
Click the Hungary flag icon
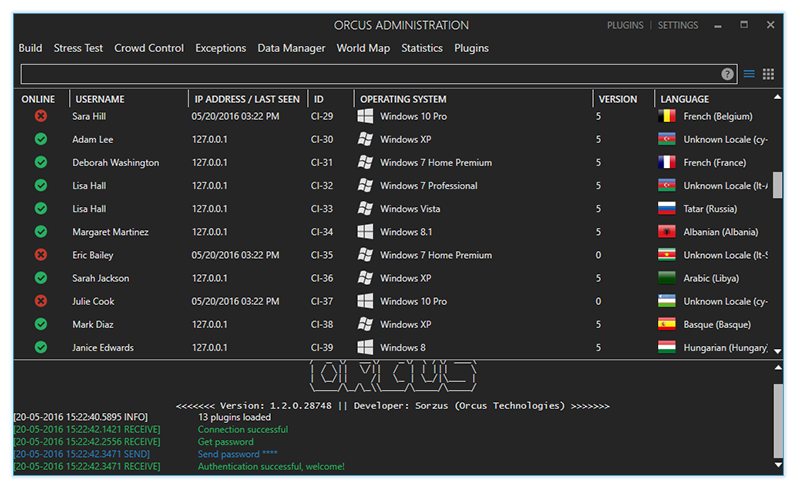(667, 347)
